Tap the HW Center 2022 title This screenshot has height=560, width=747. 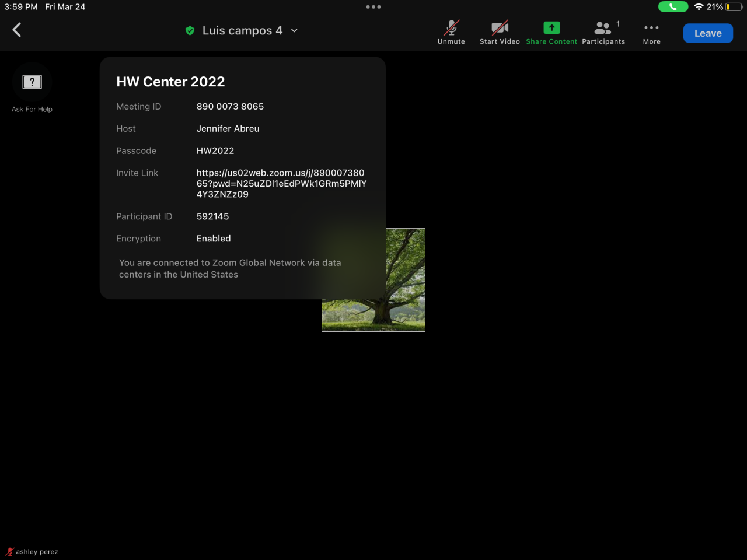[170, 82]
